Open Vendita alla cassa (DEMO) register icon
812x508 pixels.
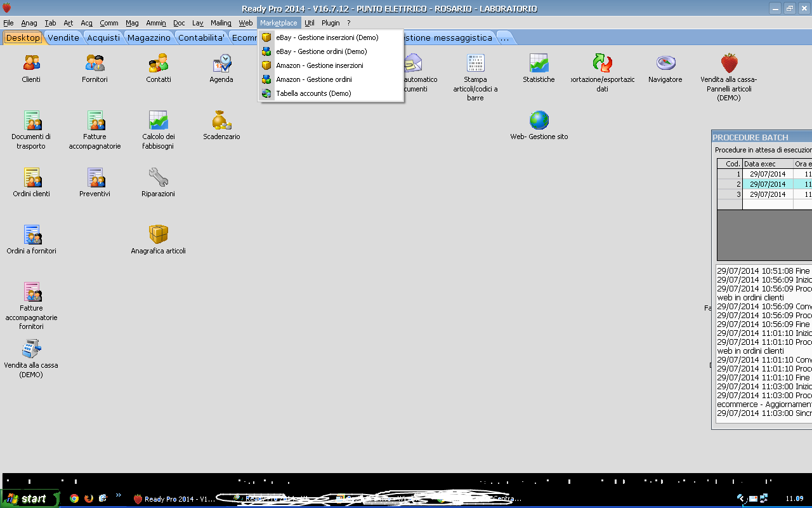(x=31, y=349)
